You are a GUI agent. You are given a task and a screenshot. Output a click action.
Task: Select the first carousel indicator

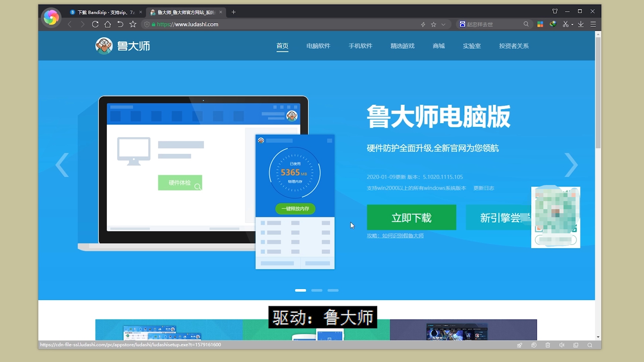click(301, 290)
